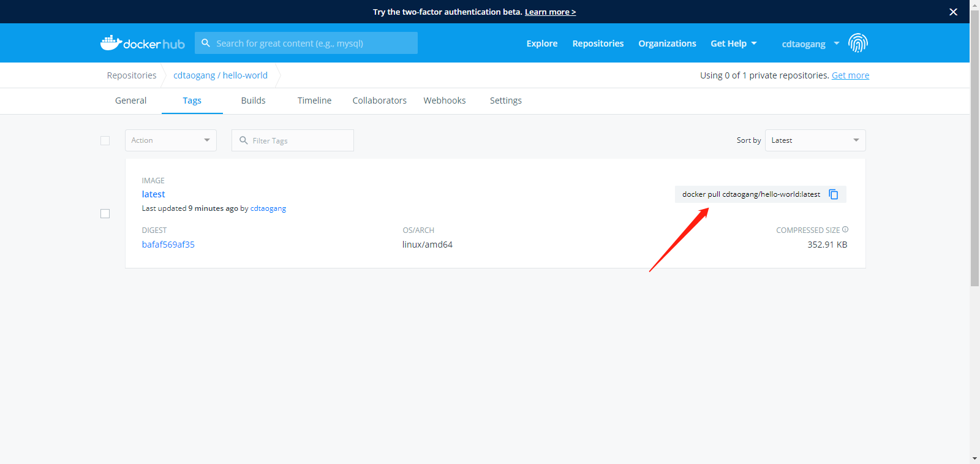Viewport: 980px width, 464px height.
Task: Open Organizations in the top navigation
Action: (x=667, y=44)
